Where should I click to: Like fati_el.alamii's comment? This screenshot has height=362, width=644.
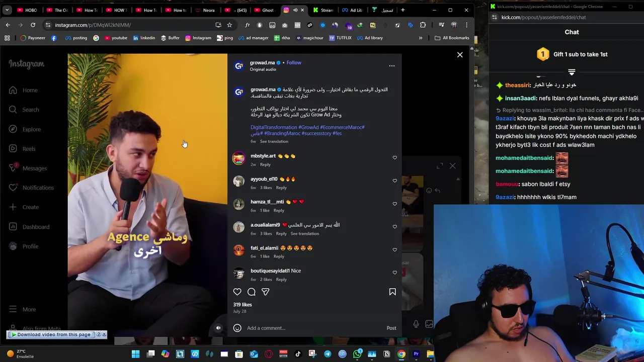[394, 250]
